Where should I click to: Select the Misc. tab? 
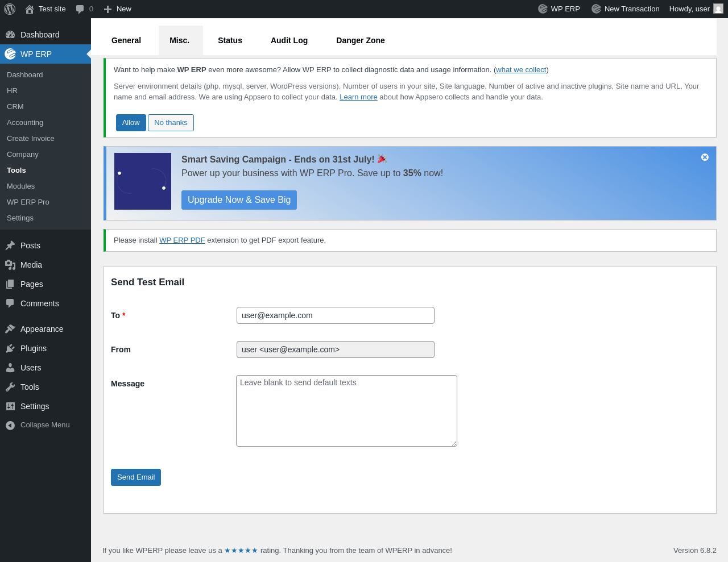[x=180, y=40]
